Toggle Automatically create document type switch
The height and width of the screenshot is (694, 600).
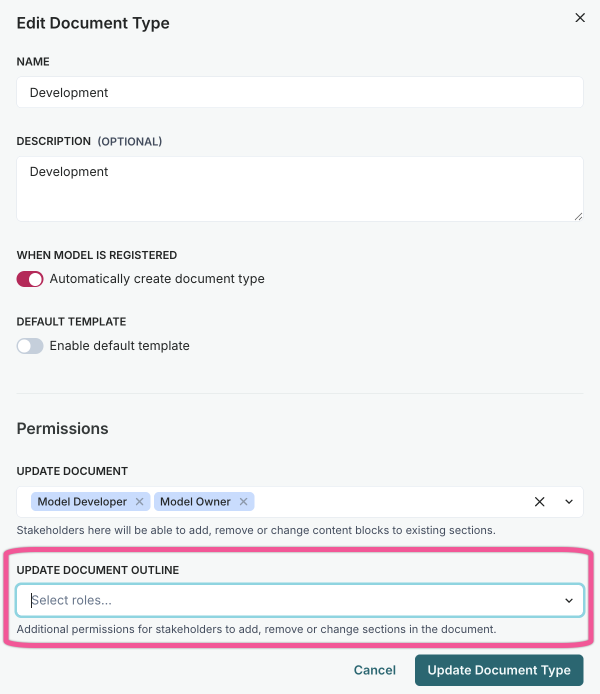tap(30, 279)
